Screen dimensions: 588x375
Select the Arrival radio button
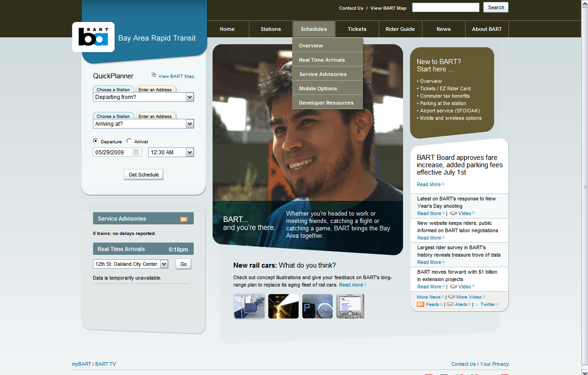coord(129,141)
